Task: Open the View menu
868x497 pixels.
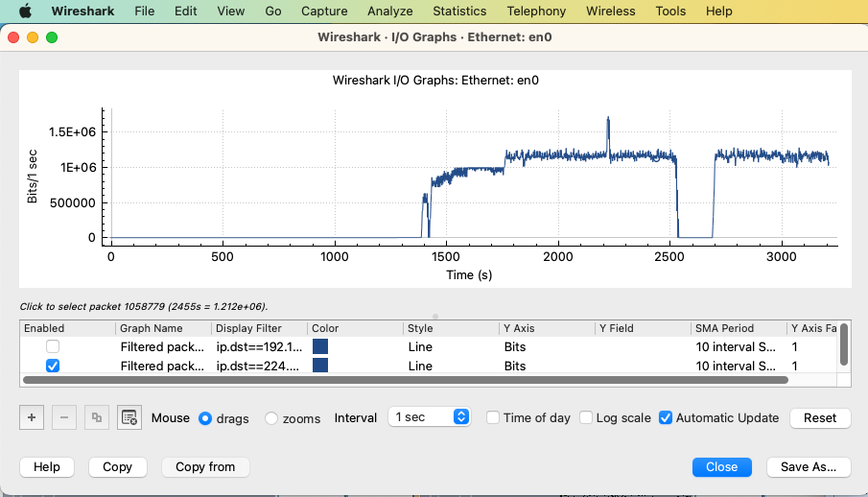Action: (230, 12)
